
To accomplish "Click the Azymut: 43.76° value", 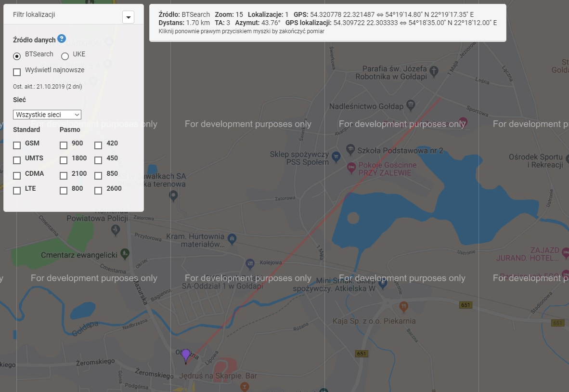I will coord(258,23).
